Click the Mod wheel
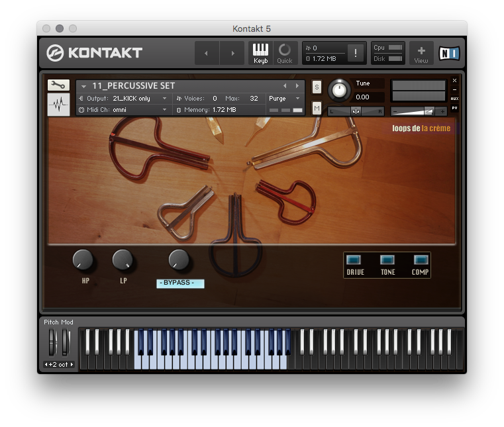Image resolution: width=504 pixels, height=427 pixels. click(x=66, y=342)
